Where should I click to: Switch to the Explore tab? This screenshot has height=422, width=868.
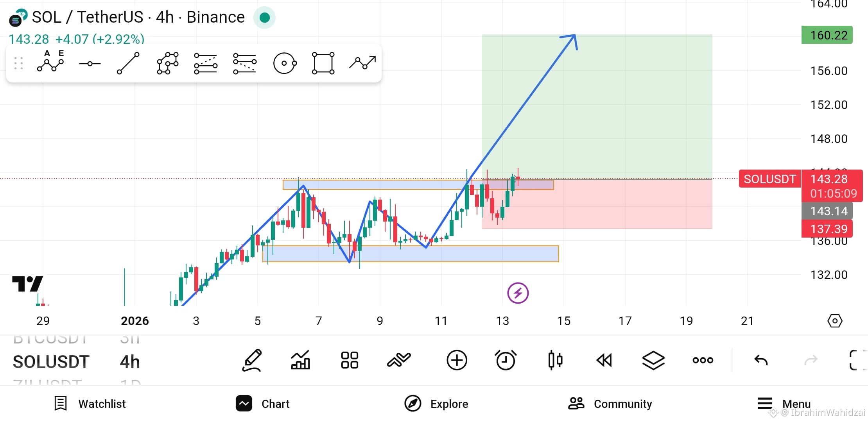point(436,404)
